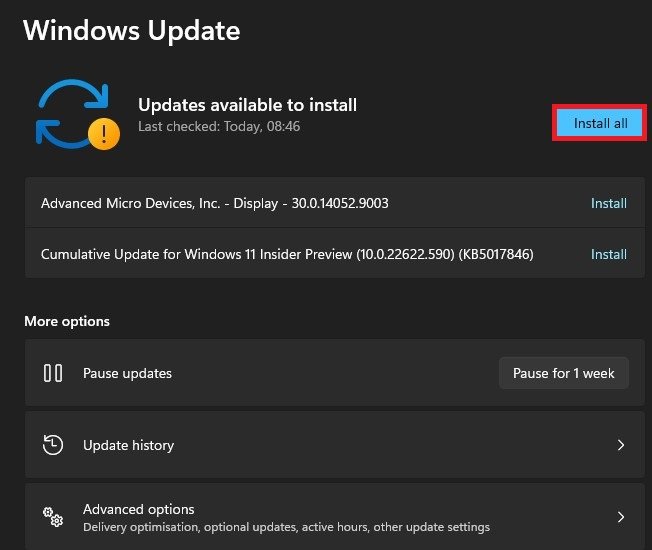Viewport: 652px width, 550px height.
Task: Click the Windows Update sync status icon
Action: (78, 114)
